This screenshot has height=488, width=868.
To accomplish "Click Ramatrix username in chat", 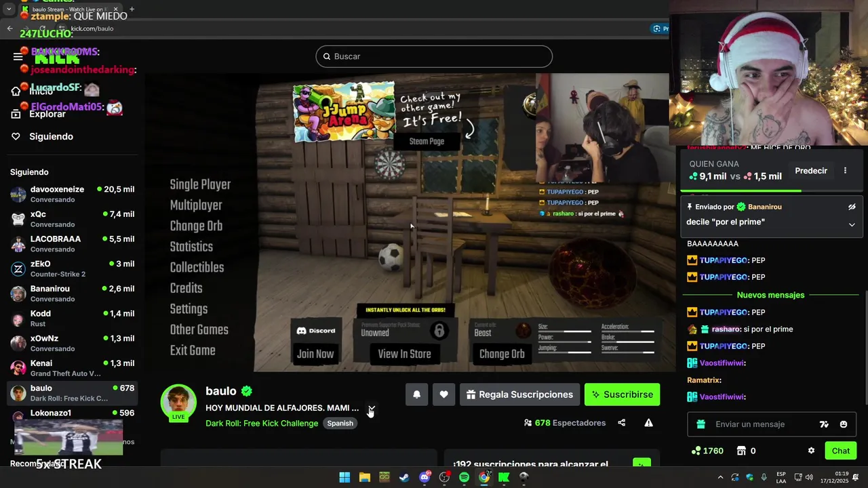I will (x=703, y=380).
